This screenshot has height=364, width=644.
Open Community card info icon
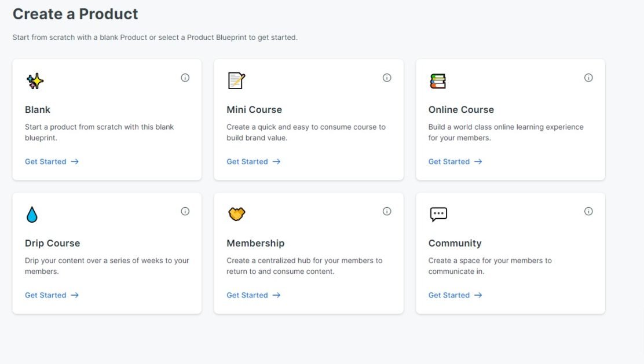click(588, 211)
